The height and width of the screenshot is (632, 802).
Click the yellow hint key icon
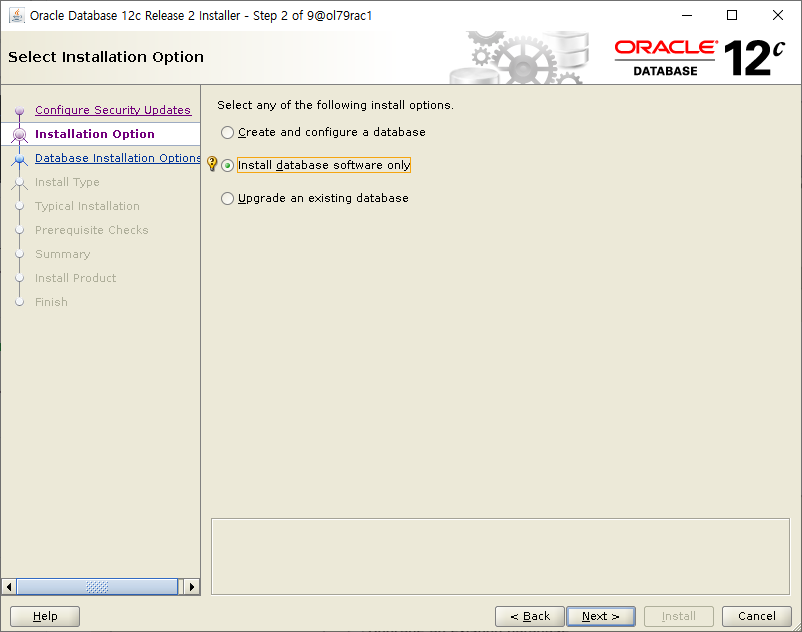point(212,164)
